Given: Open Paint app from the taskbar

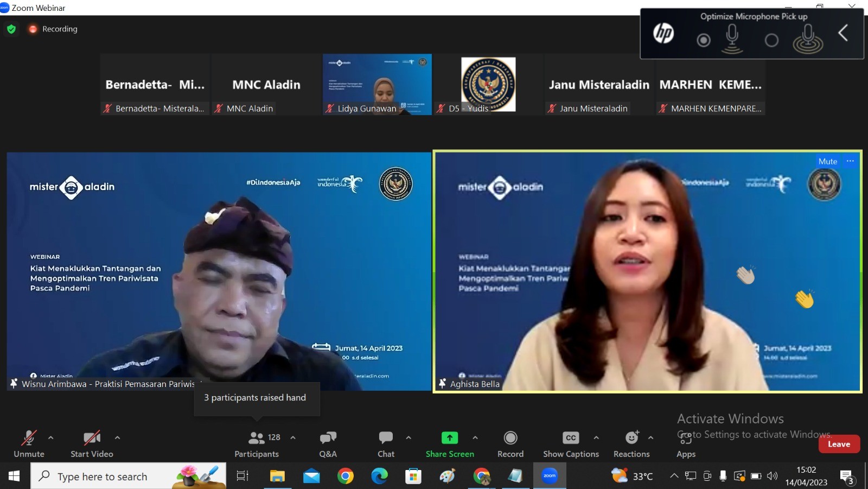Looking at the screenshot, I should pyautogui.click(x=447, y=476).
